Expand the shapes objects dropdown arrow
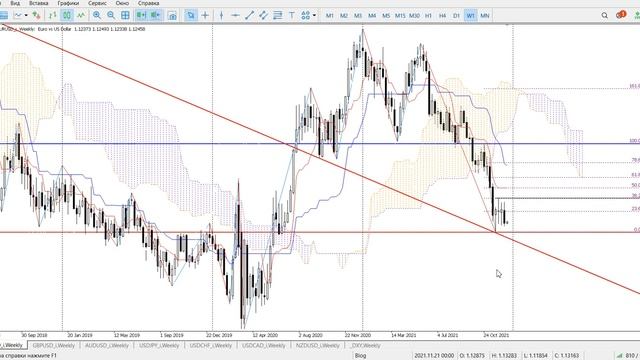Screen dimensions: 640x360 [314, 16]
